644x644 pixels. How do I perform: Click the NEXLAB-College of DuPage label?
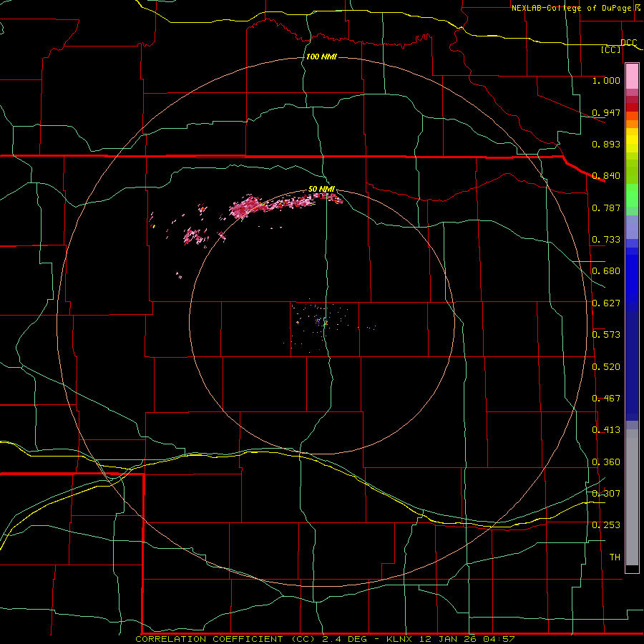[573, 8]
